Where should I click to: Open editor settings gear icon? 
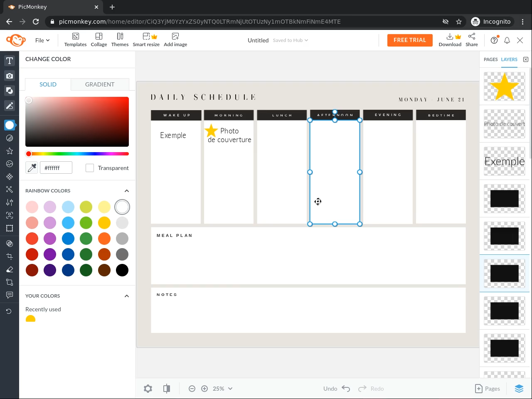(x=148, y=389)
